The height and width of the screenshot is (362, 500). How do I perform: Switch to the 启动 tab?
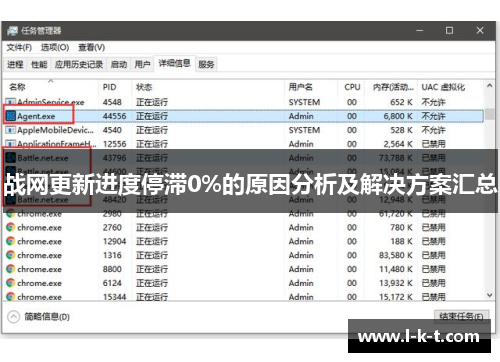pos(119,64)
